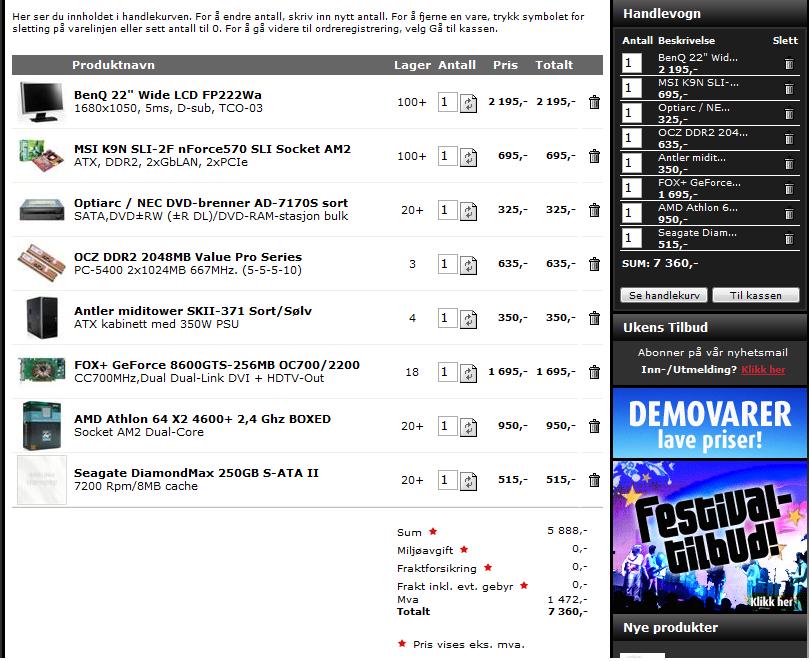Viewport: 810px width, 661px height.
Task: Go to checkout with Til kassen button
Action: tap(755, 295)
